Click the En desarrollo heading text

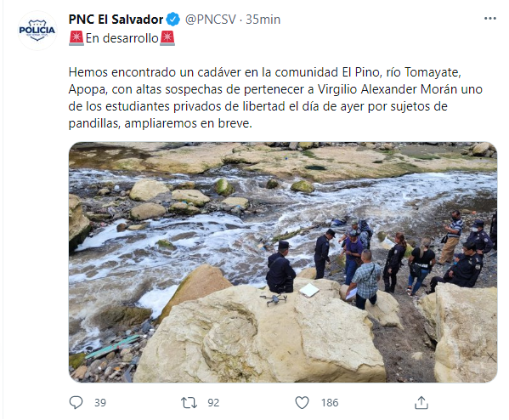[x=122, y=38]
